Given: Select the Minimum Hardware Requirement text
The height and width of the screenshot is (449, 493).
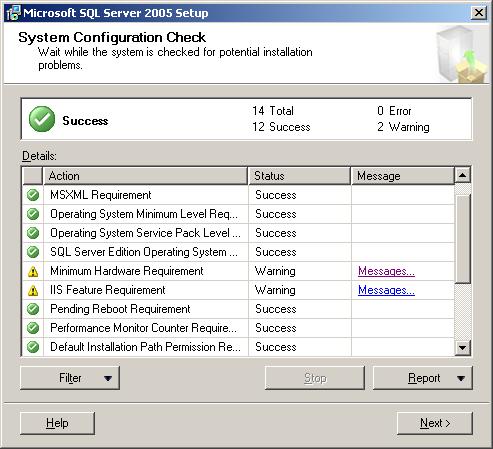Looking at the screenshot, I should [x=127, y=271].
